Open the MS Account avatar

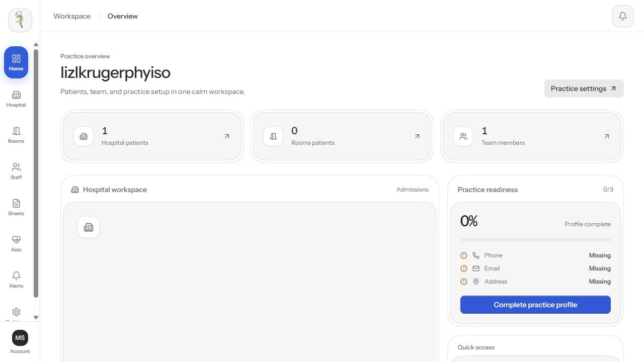20,338
